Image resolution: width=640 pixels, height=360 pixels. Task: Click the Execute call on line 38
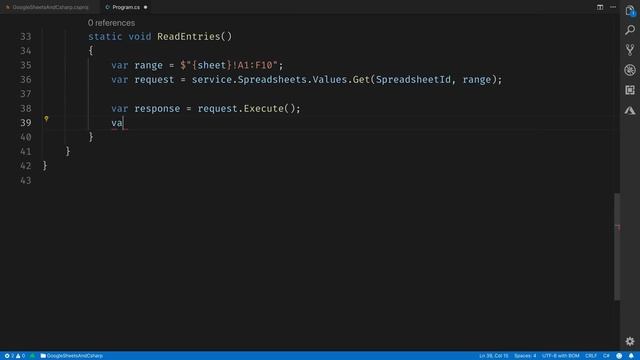click(264, 109)
